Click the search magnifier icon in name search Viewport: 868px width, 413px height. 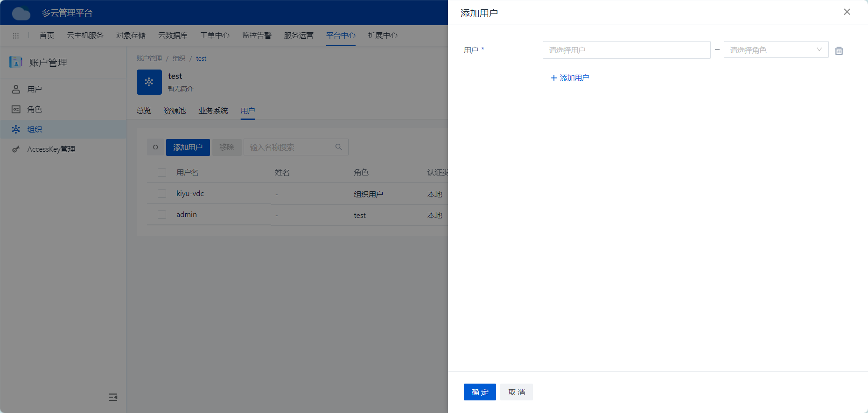338,147
